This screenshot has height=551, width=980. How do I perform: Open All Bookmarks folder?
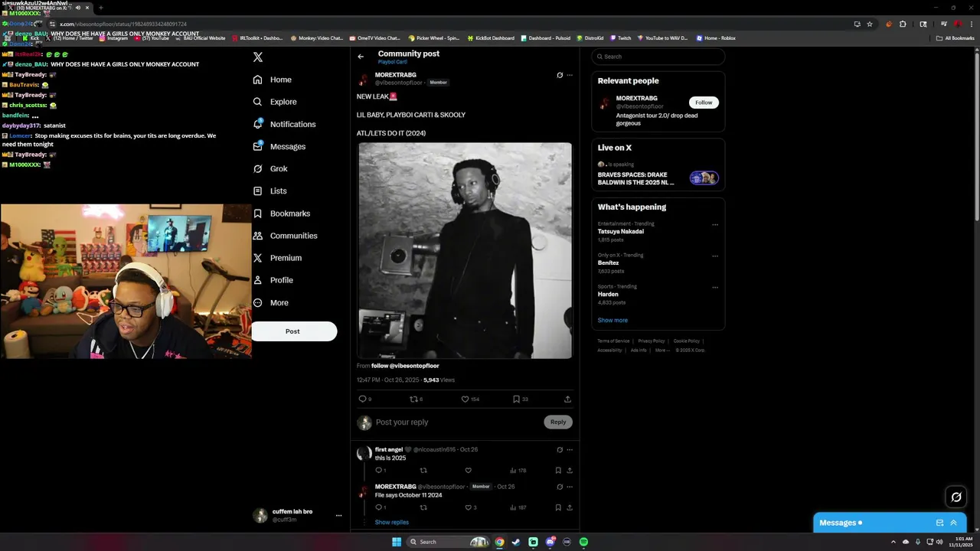tap(955, 37)
